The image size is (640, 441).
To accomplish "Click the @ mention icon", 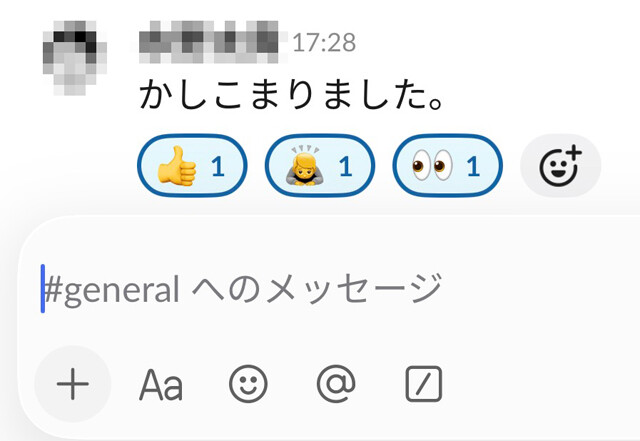I will tap(335, 383).
